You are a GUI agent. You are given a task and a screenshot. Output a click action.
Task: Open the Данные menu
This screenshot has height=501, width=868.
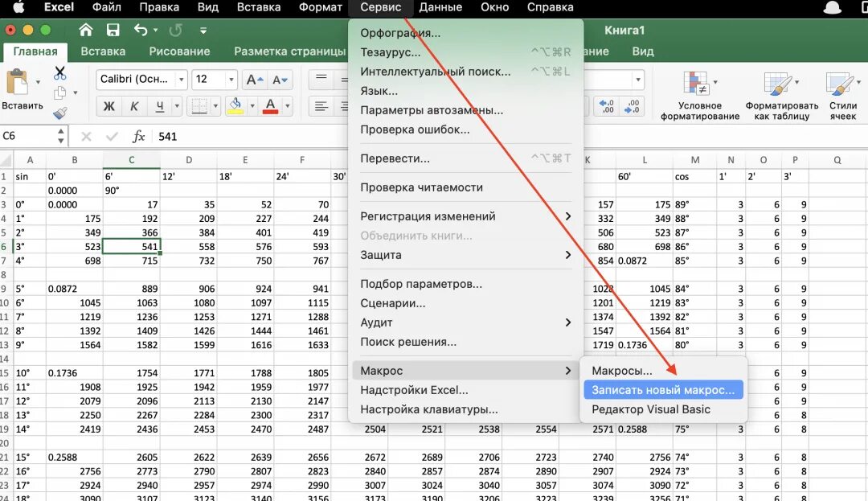(439, 6)
